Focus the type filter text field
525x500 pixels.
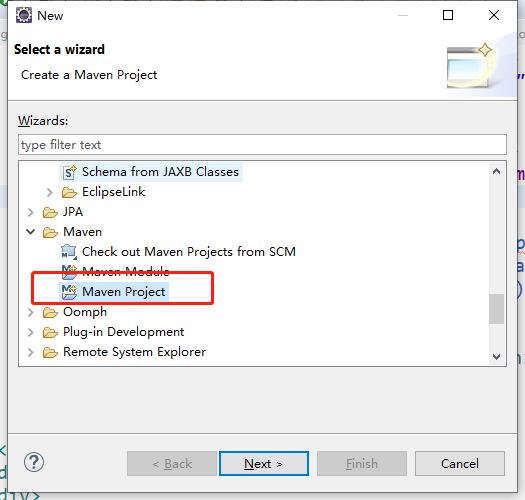tap(262, 145)
